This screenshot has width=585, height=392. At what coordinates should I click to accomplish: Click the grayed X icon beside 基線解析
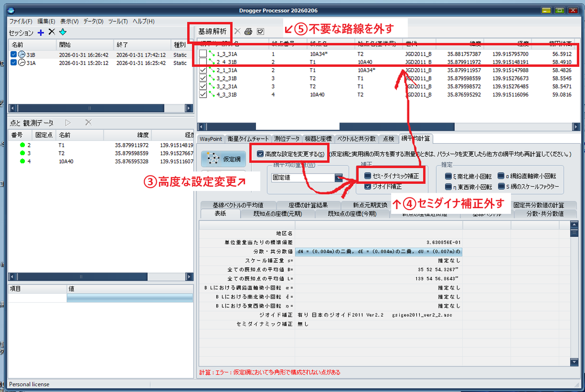tap(237, 31)
